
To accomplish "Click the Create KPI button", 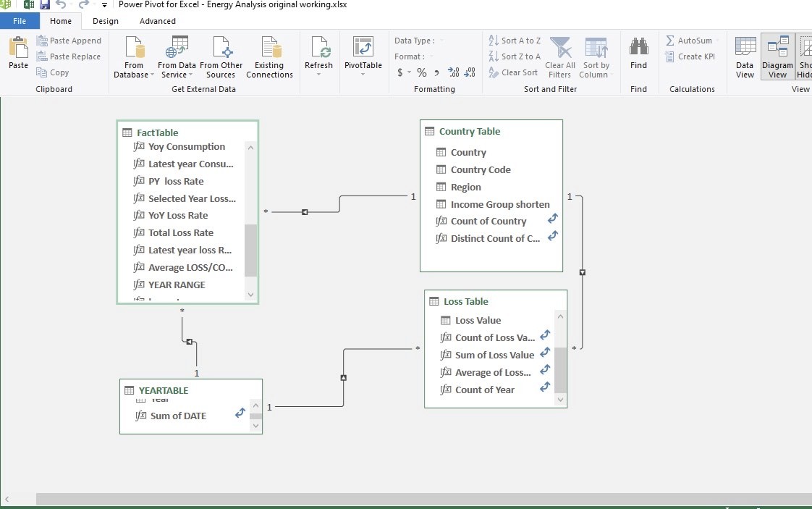I will coord(690,56).
